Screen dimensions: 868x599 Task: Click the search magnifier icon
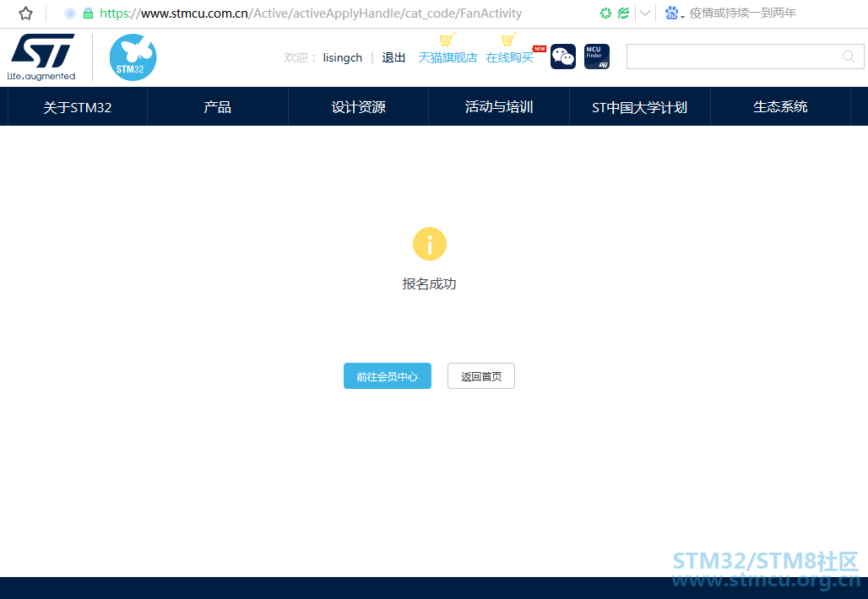pos(849,57)
